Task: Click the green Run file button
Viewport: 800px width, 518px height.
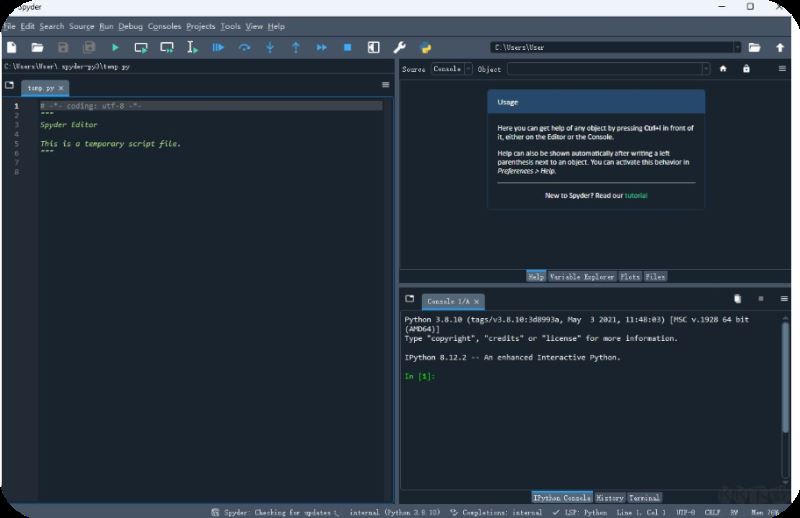Action: pyautogui.click(x=115, y=47)
